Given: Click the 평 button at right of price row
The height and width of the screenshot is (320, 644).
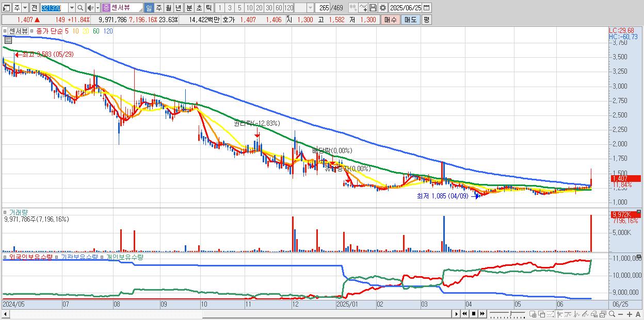Looking at the screenshot, I should coord(426,20).
